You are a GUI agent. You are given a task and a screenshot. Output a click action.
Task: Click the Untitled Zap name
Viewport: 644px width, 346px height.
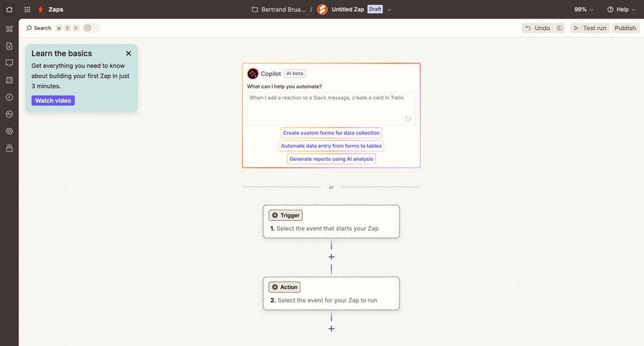click(x=348, y=9)
